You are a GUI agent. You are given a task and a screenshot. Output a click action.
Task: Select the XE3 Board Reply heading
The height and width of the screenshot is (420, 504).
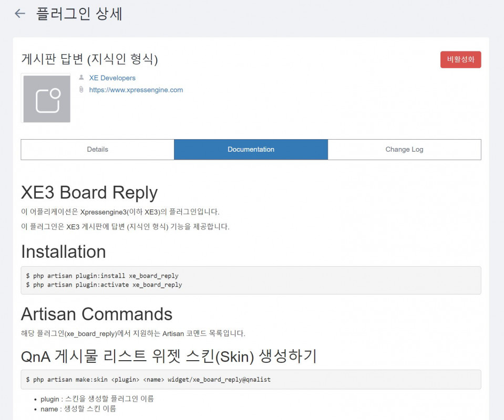tap(88, 192)
